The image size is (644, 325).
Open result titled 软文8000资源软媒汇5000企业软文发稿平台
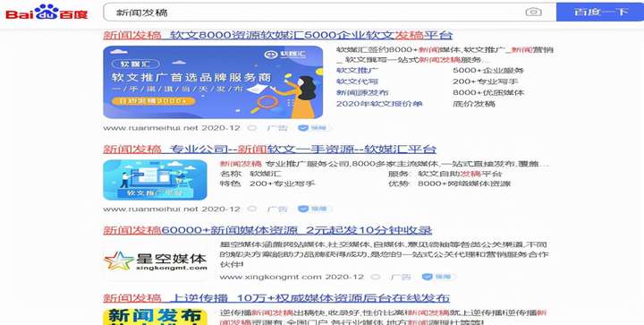277,35
